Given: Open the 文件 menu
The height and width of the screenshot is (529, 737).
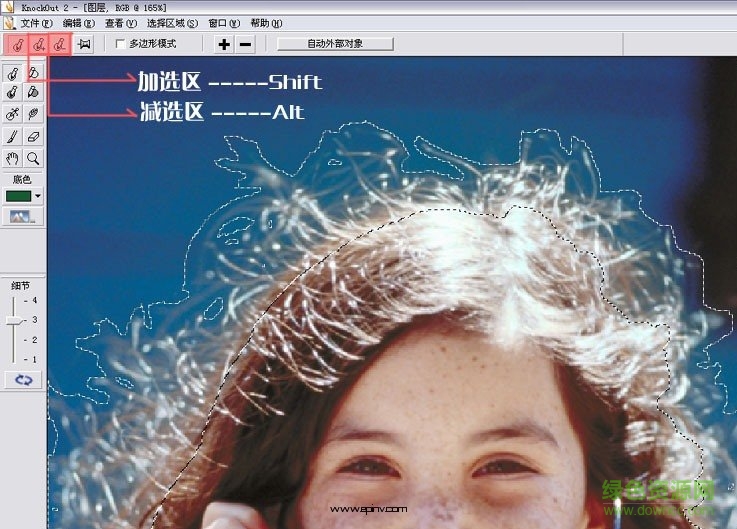Looking at the screenshot, I should (x=36, y=22).
